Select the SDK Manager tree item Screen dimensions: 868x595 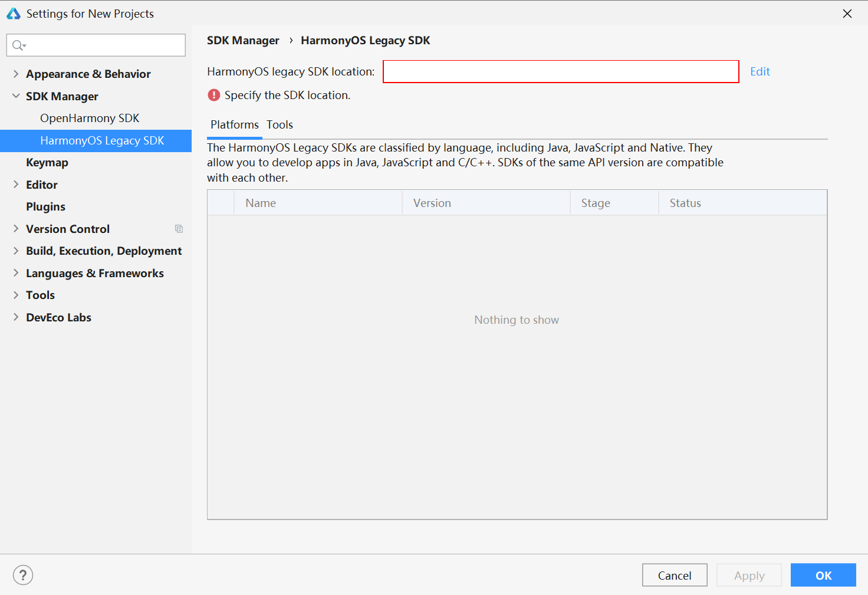(62, 96)
